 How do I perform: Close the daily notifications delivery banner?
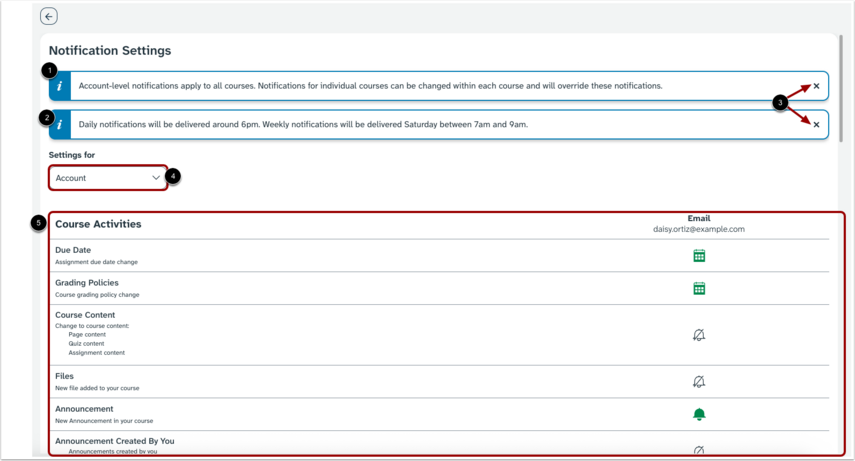(816, 124)
